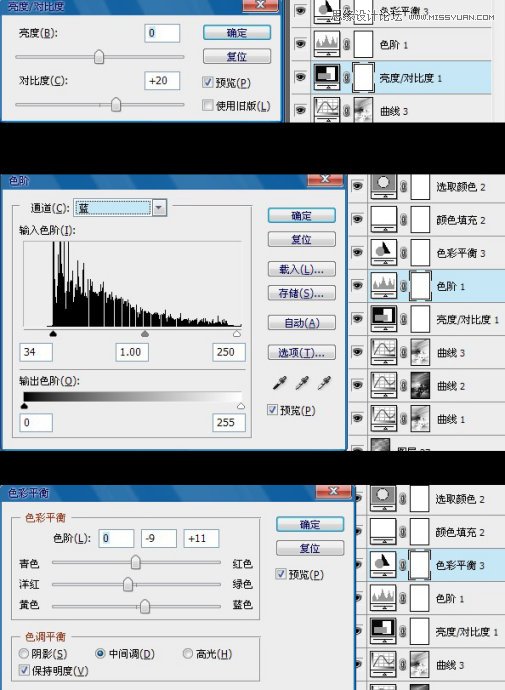Click gamma field showing 1.00
This screenshot has width=505, height=690.
pos(132,352)
